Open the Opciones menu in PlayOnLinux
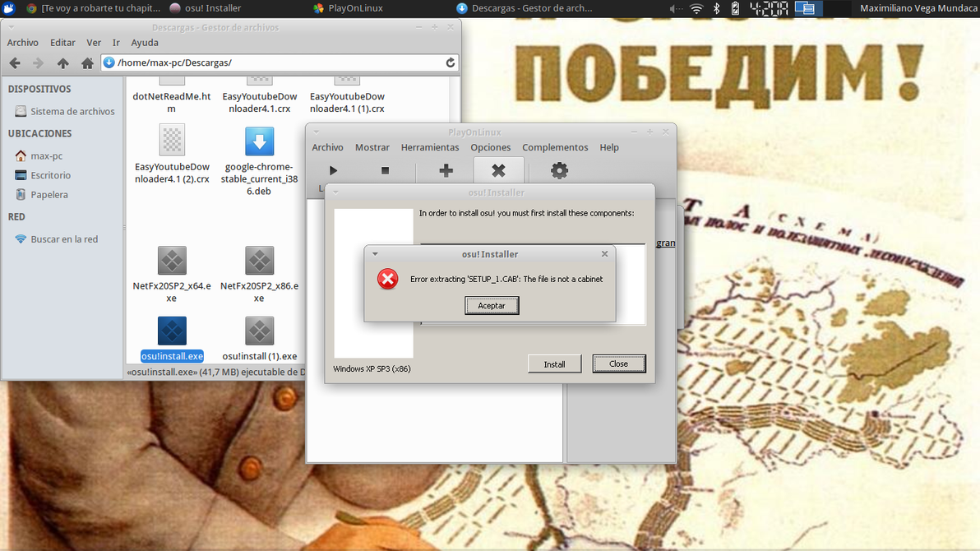Viewport: 980px width, 551px height. tap(491, 147)
